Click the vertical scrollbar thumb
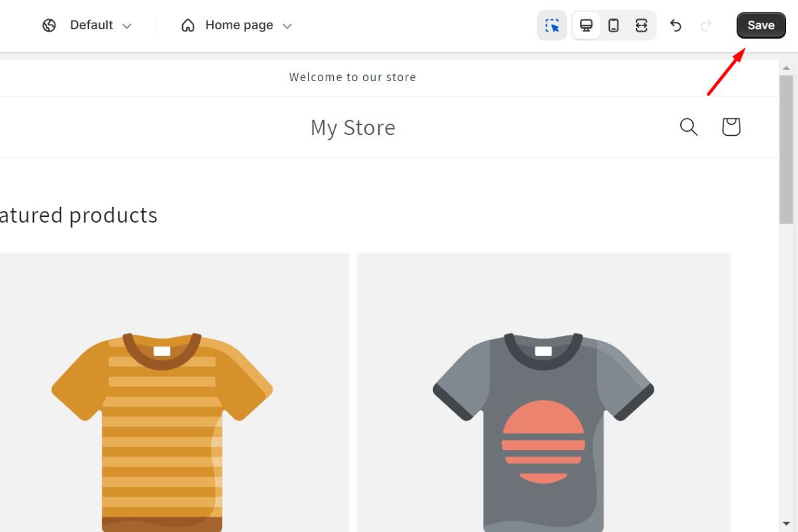Viewport: 798px width, 532px height. point(786,150)
